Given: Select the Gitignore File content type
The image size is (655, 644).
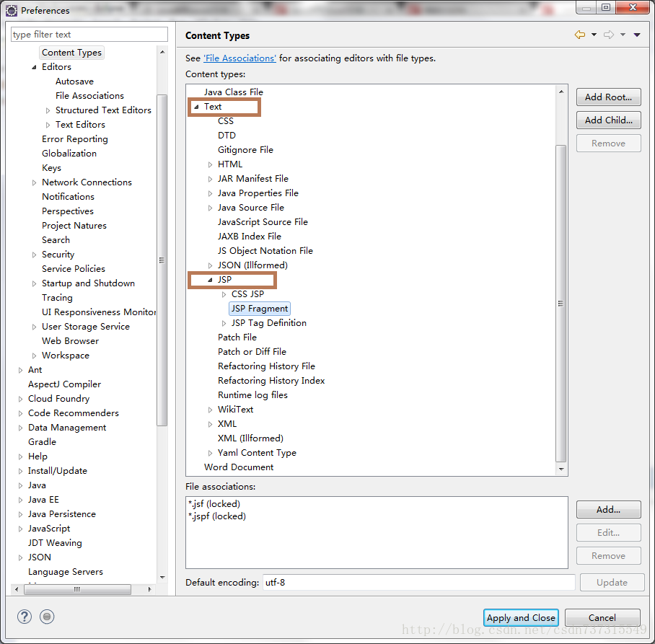Looking at the screenshot, I should coord(245,149).
